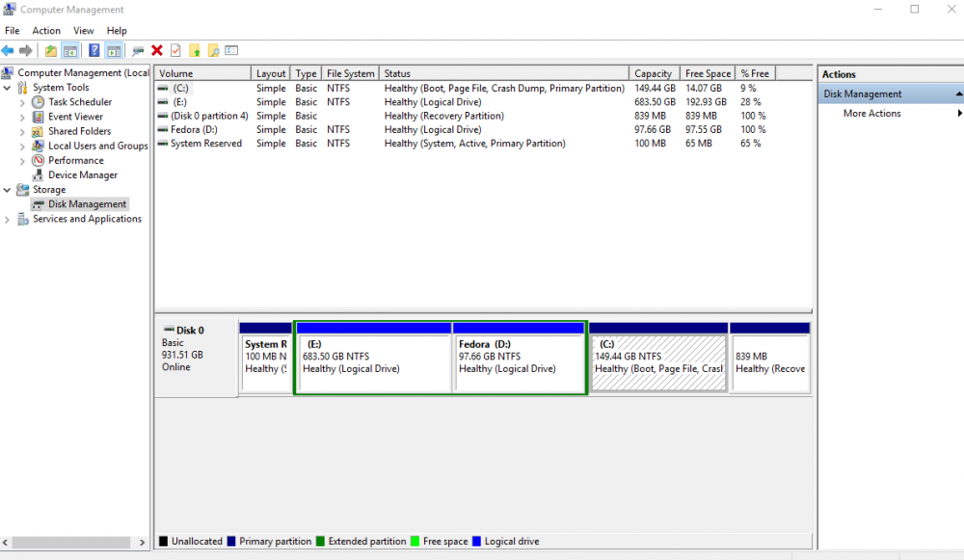Select Performance icon in tree
Viewport: 964px width, 560px height.
(x=39, y=160)
